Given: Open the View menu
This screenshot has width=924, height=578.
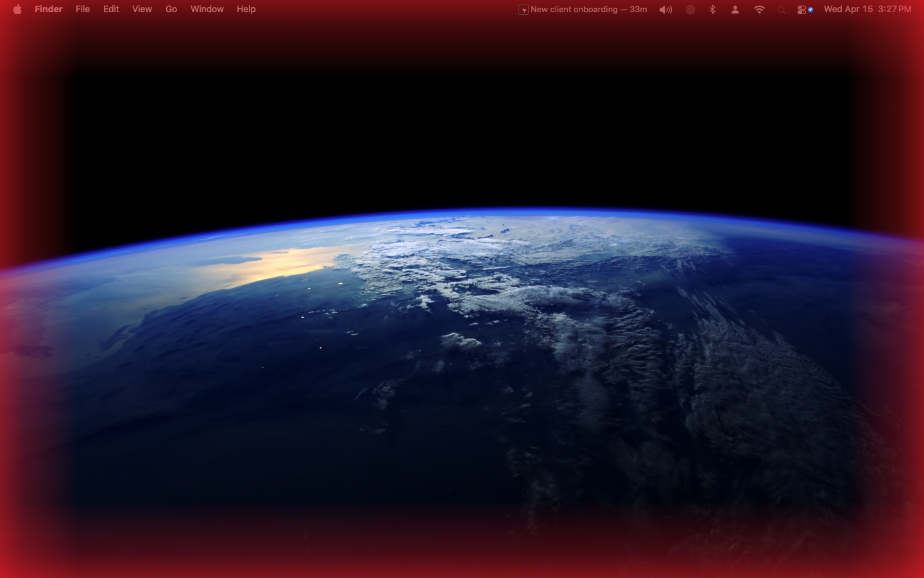Looking at the screenshot, I should click(x=142, y=9).
